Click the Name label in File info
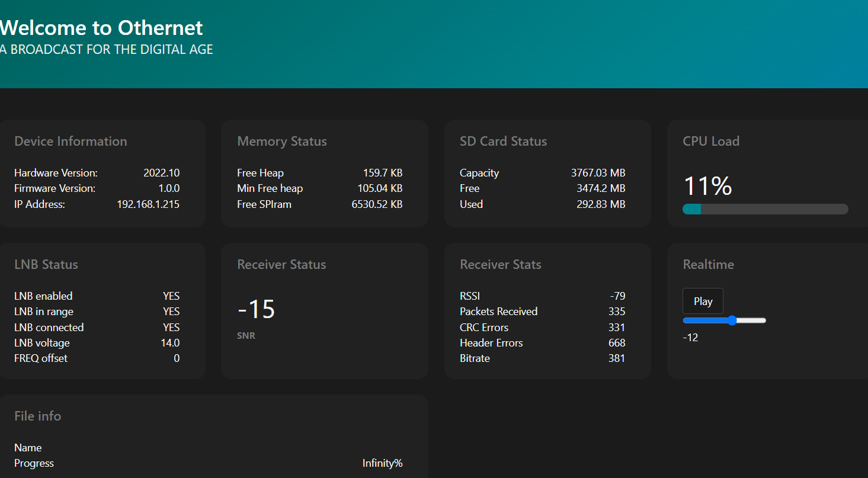The height and width of the screenshot is (478, 868). pyautogui.click(x=28, y=448)
